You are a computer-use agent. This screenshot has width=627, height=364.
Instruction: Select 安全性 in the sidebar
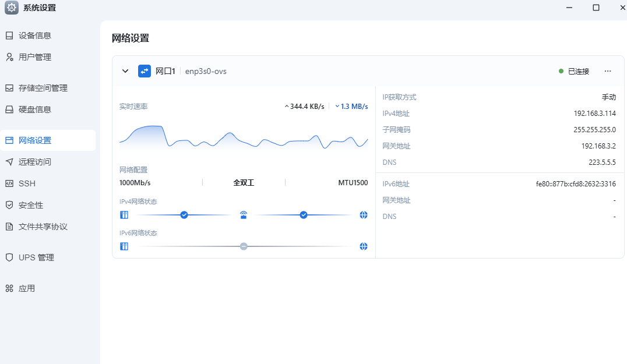48,205
